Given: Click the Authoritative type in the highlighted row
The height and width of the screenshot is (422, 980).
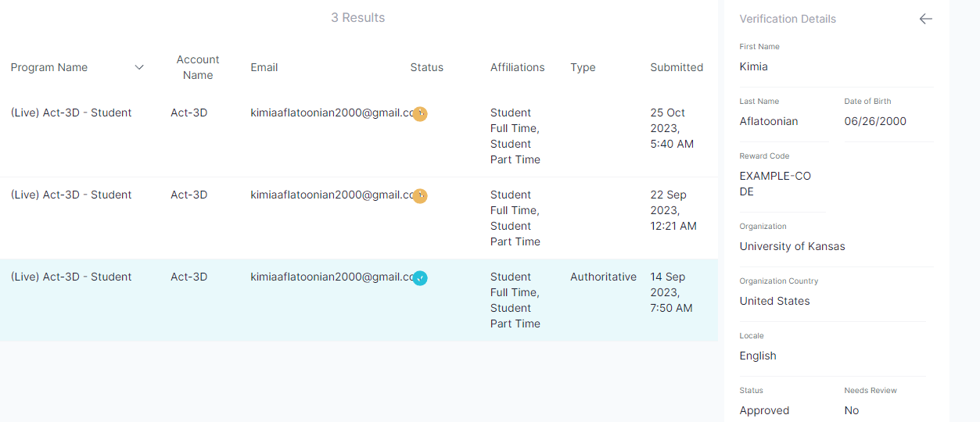Looking at the screenshot, I should tap(603, 277).
